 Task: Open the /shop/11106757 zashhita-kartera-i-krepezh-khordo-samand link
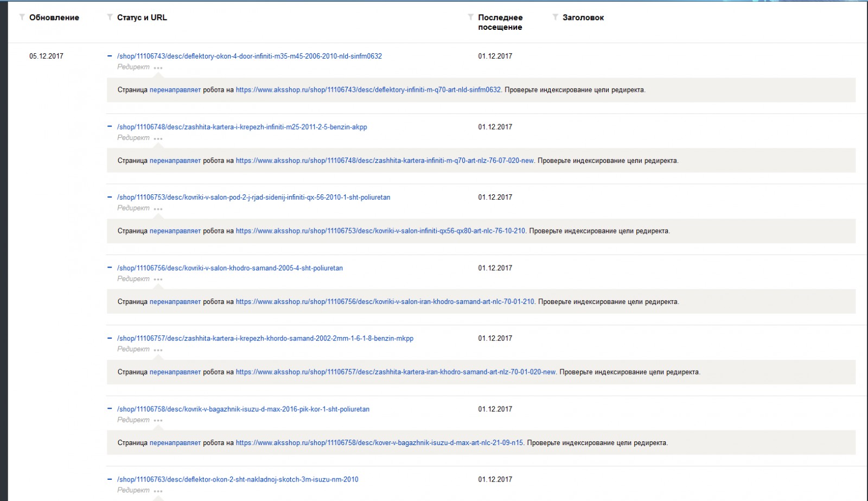pos(265,338)
